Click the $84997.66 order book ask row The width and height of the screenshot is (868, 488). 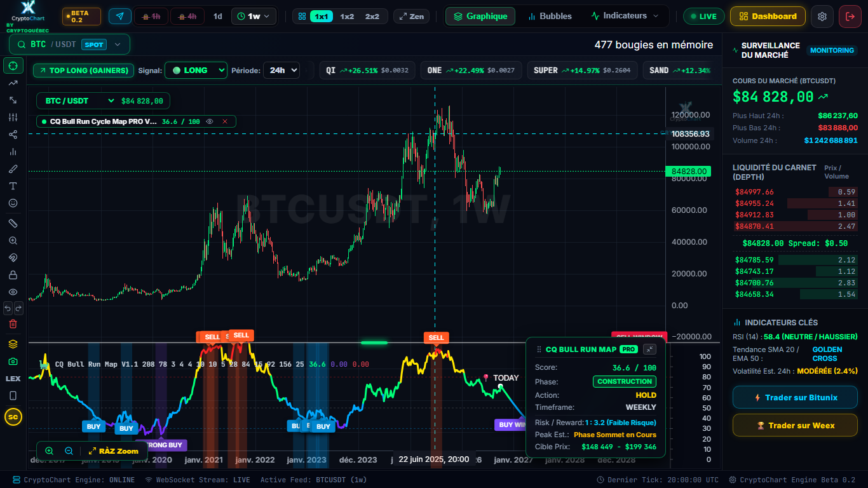[x=796, y=192]
